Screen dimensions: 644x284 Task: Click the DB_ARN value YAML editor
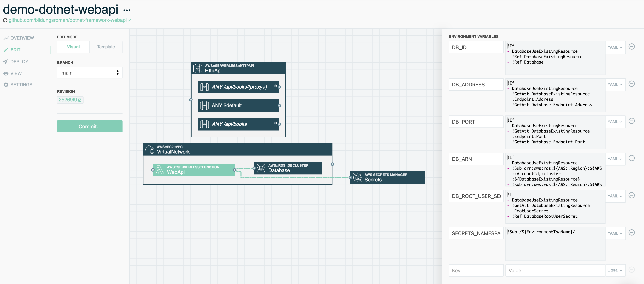point(555,170)
